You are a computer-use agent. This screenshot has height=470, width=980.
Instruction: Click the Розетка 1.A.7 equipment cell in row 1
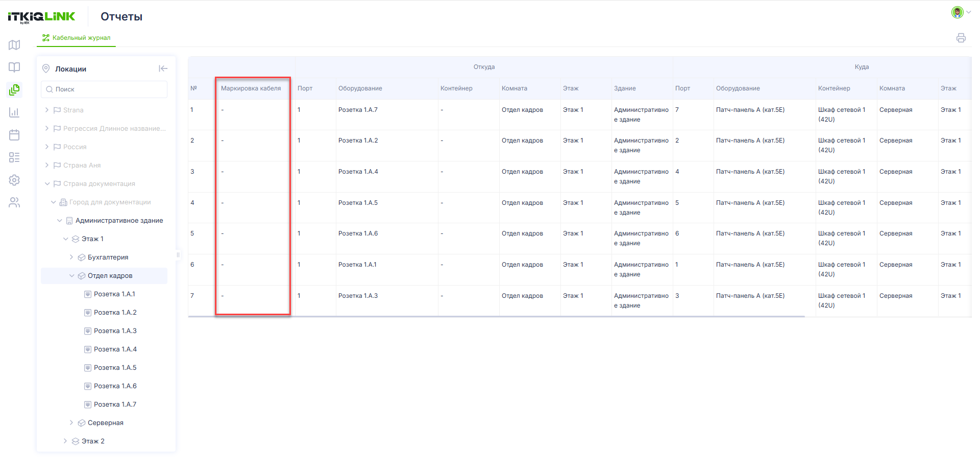point(358,110)
